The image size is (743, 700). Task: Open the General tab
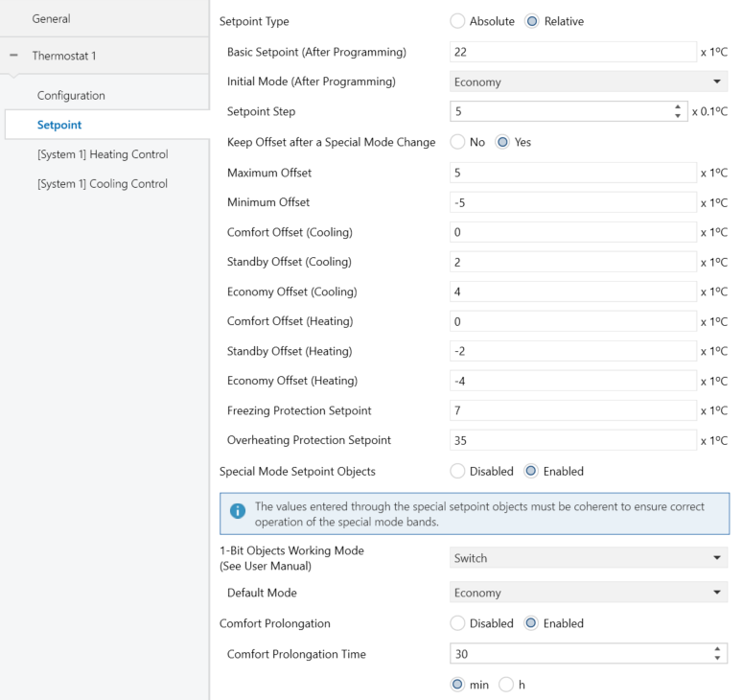pos(104,18)
